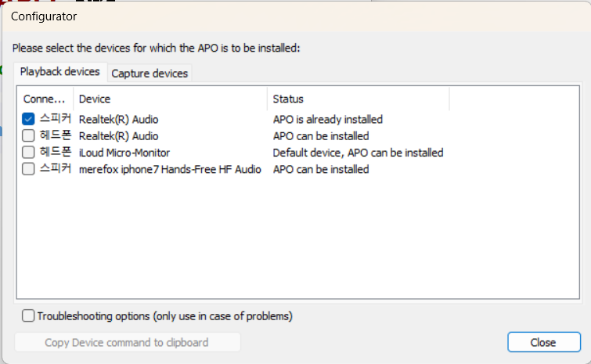Viewport: 591px width, 364px height.
Task: Select the Playback devices tab
Action: [x=60, y=71]
